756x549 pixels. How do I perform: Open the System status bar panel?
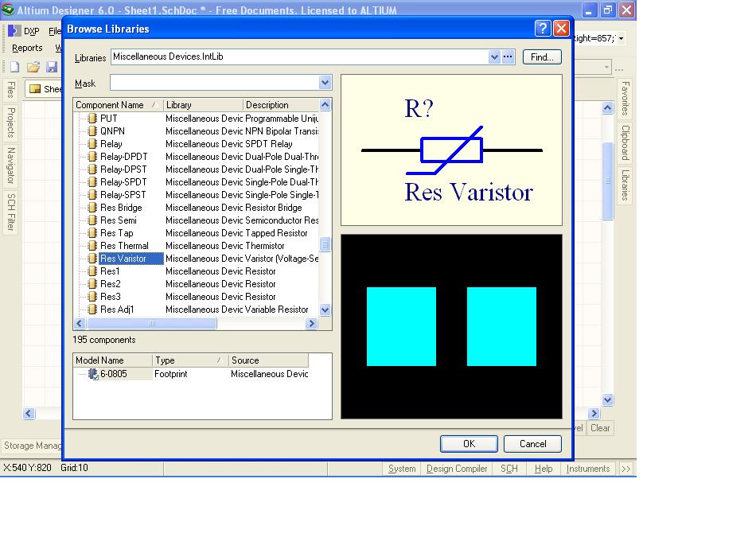(402, 469)
